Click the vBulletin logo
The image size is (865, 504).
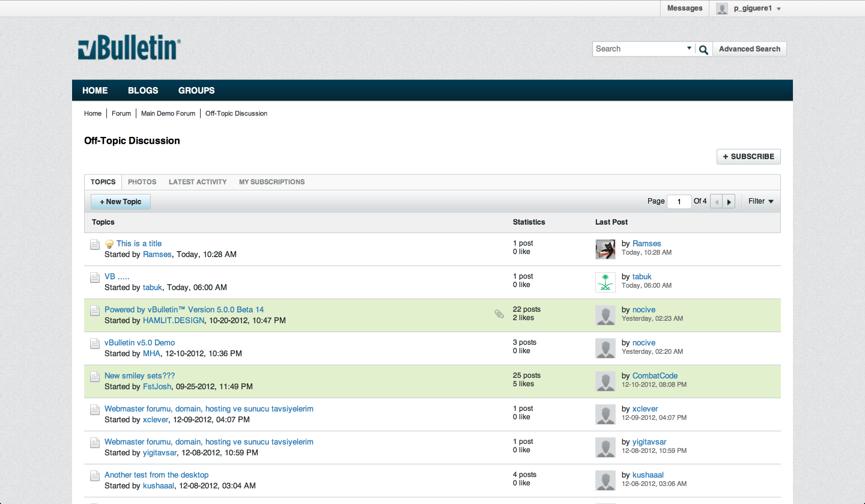coord(129,49)
